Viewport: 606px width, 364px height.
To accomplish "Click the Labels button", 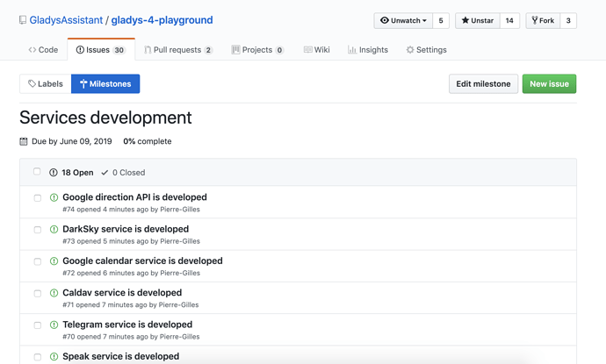I will 45,83.
